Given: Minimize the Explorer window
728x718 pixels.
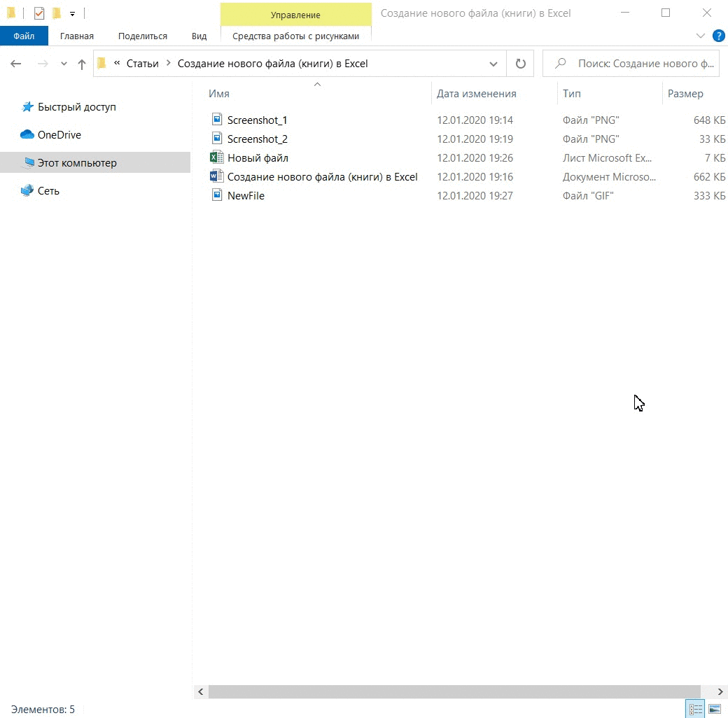Looking at the screenshot, I should coord(625,13).
